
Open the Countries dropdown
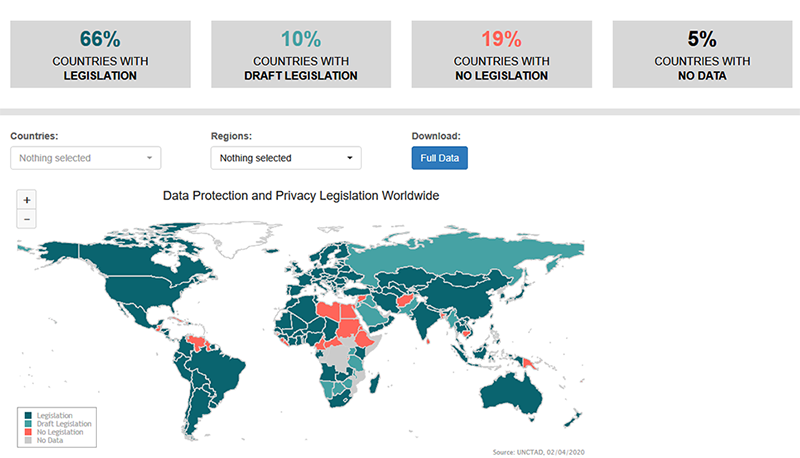click(85, 158)
